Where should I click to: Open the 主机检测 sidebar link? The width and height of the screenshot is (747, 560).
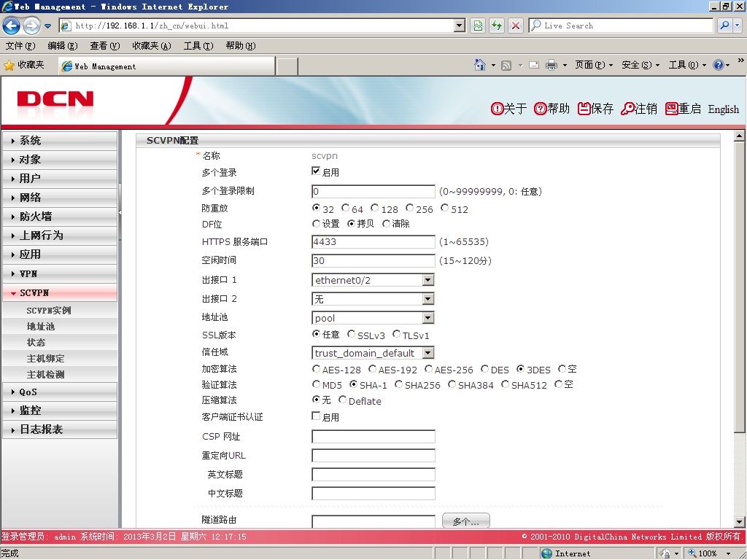click(x=45, y=375)
